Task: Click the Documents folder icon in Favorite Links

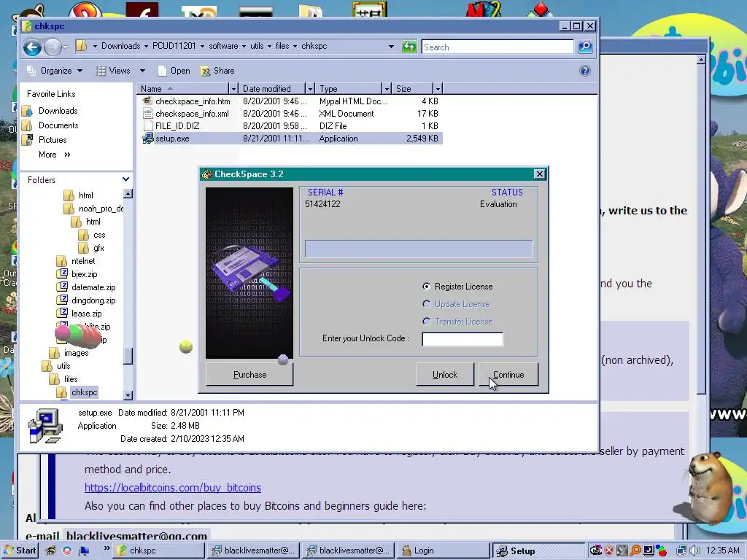Action: tap(28, 125)
